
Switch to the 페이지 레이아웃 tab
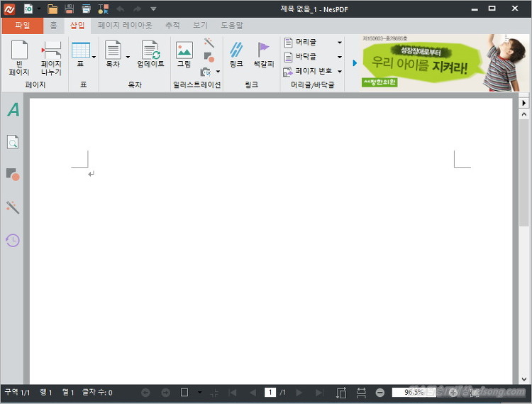point(125,25)
